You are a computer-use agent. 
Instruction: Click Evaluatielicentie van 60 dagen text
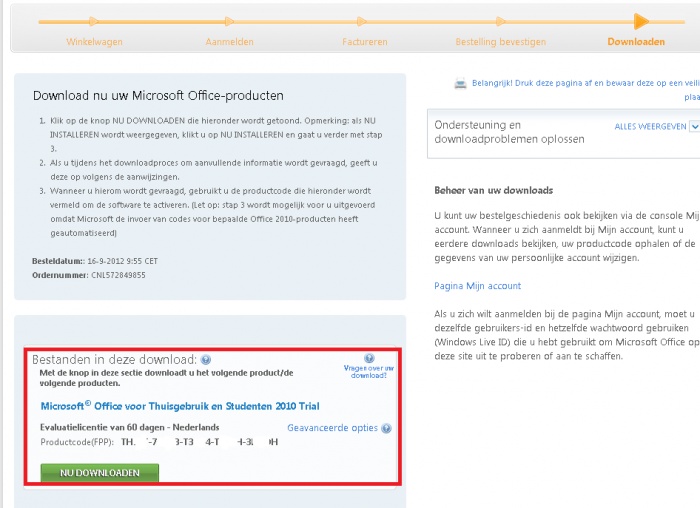[129, 428]
